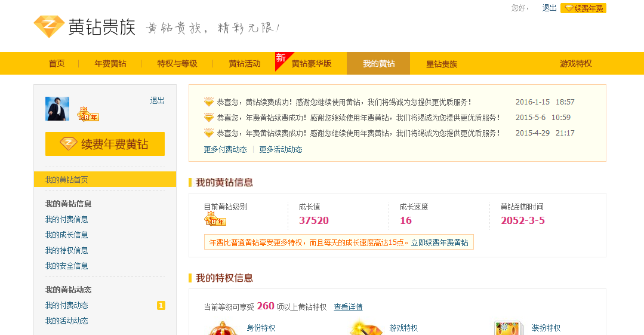Open 游戏特权 in navigation bar
This screenshot has height=335, width=644.
pyautogui.click(x=576, y=63)
